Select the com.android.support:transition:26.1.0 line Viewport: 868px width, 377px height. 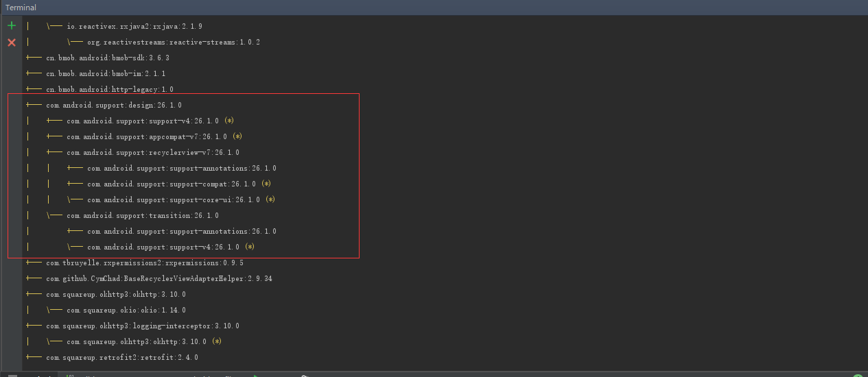point(143,215)
